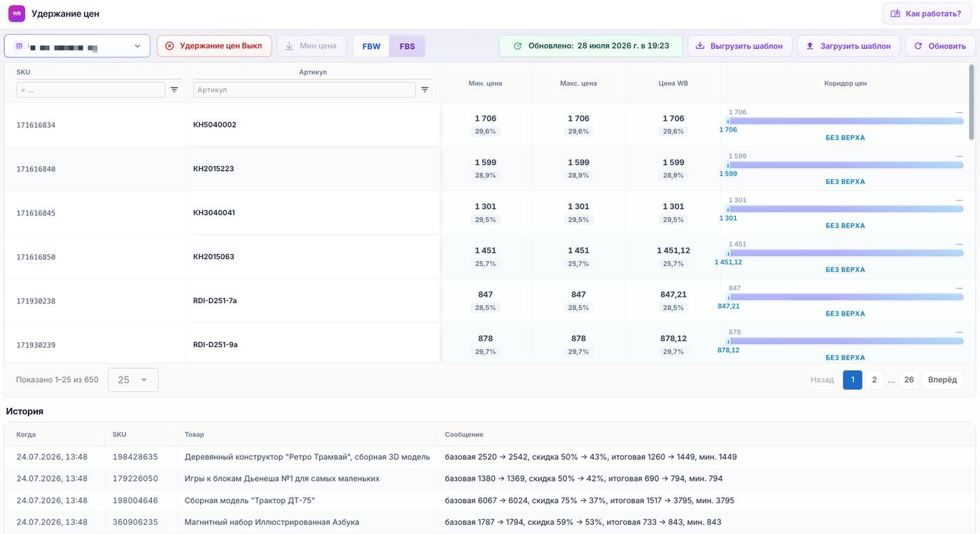
Task: Click БЕЗ ВЕРХА label for SKU 171616850
Action: click(x=845, y=269)
